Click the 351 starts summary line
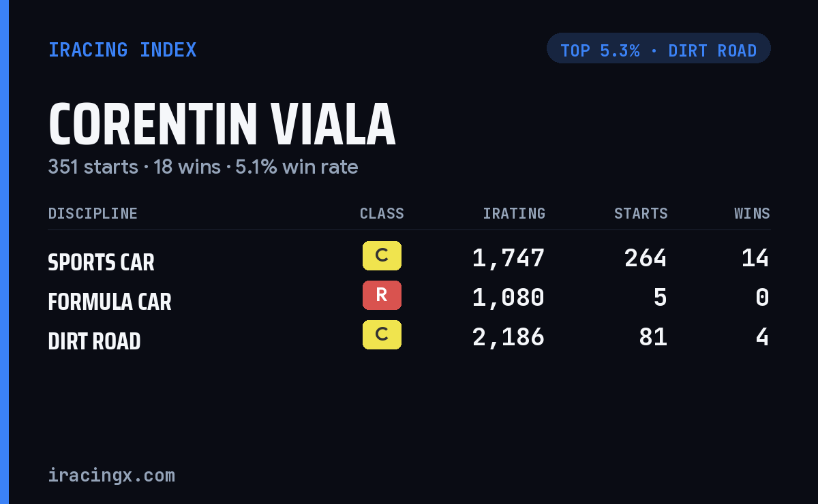 (x=203, y=167)
